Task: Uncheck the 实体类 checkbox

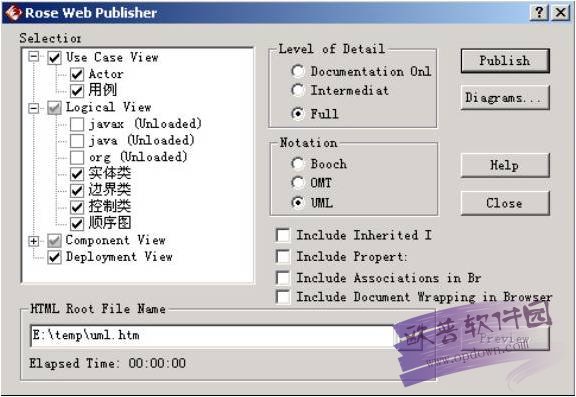Action: [x=77, y=174]
